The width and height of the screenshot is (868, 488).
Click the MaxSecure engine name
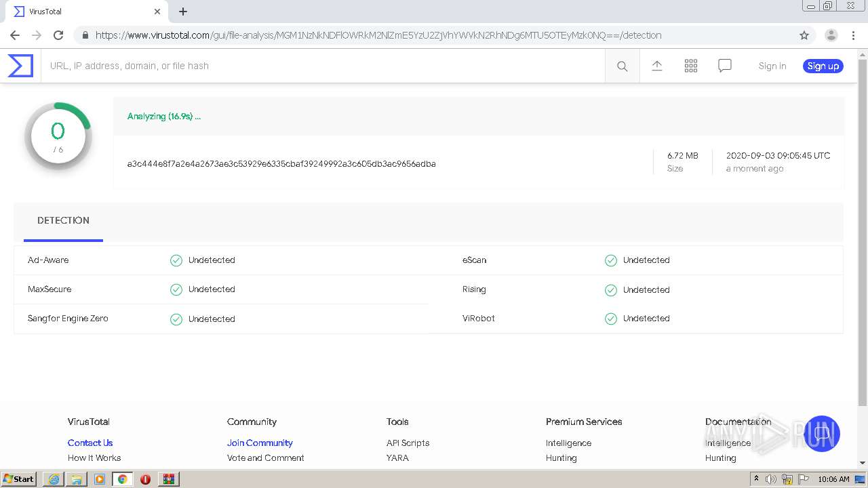coord(50,289)
